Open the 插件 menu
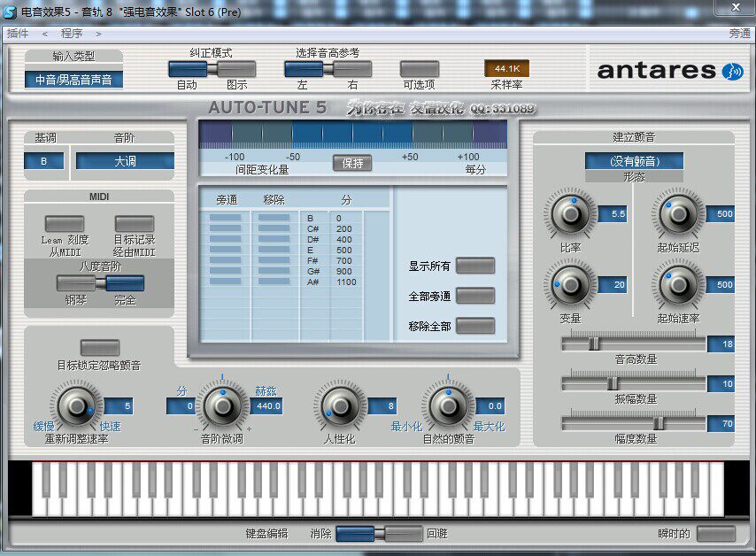This screenshot has width=756, height=556. click(x=18, y=34)
